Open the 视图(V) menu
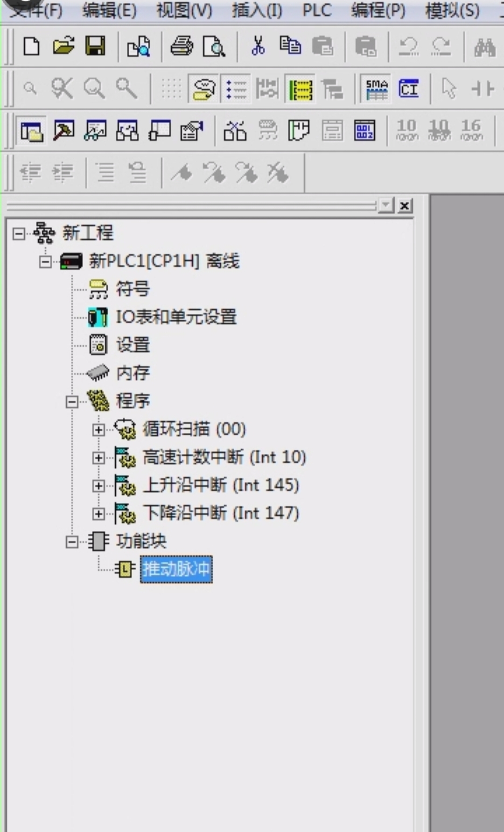Viewport: 504px width, 832px height. click(x=184, y=10)
